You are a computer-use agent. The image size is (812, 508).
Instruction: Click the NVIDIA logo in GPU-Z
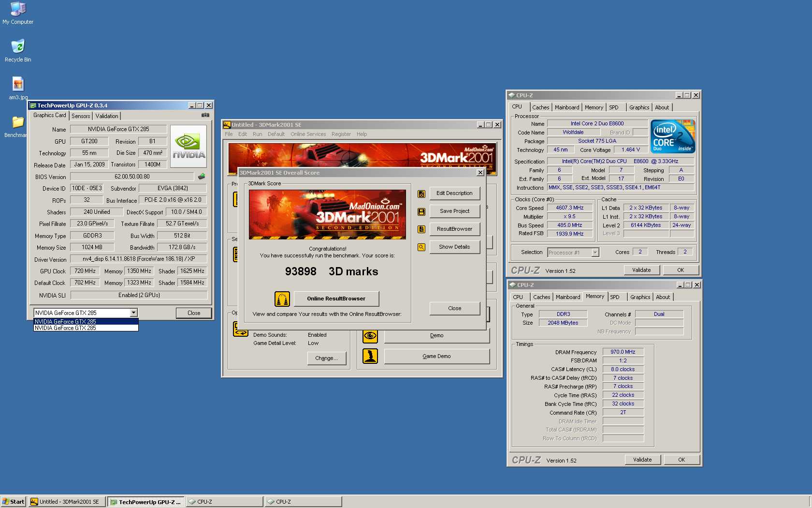[188, 147]
